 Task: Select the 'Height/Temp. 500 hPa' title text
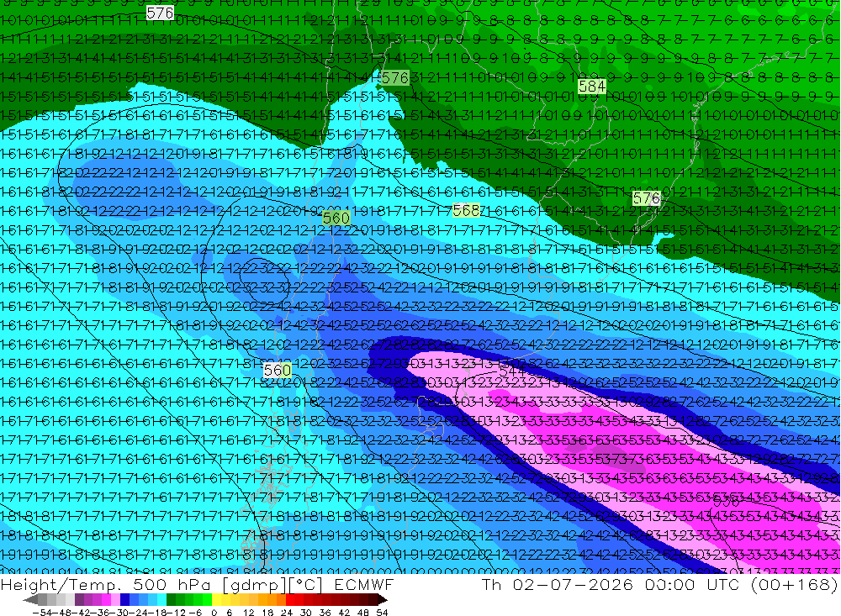[x=106, y=584]
